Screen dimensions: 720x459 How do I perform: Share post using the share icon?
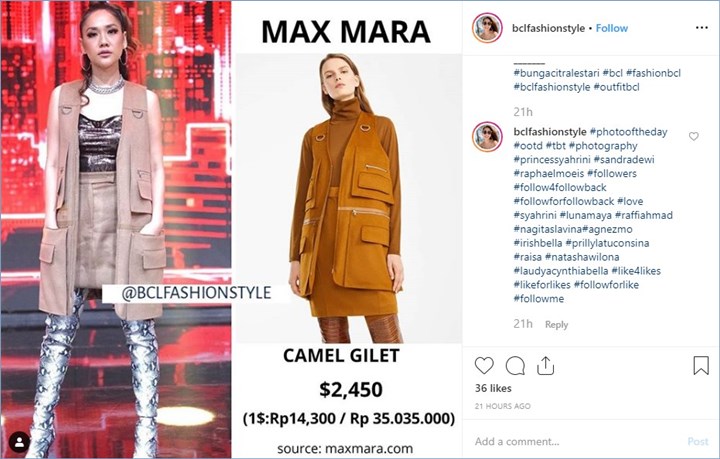[x=546, y=366]
